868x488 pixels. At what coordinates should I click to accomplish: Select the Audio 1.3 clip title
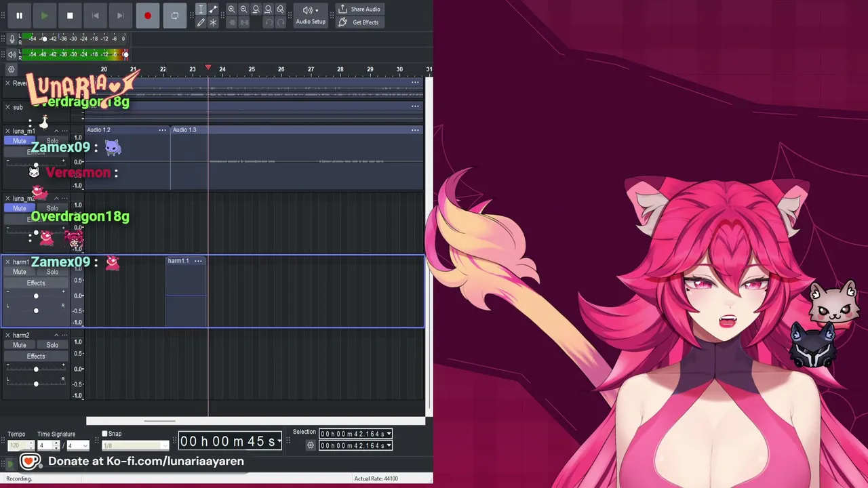(184, 130)
